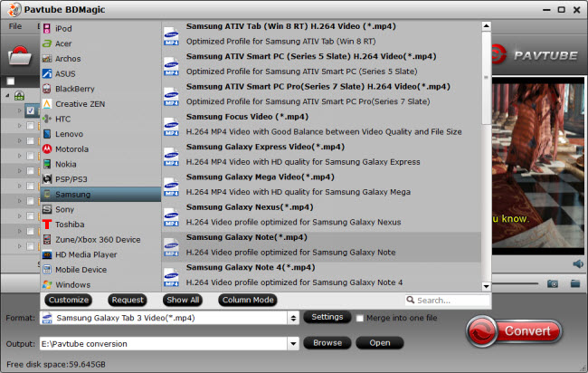Select the Samsung Galaxy Note 4 profile
This screenshot has width=588, height=373.
click(x=321, y=274)
